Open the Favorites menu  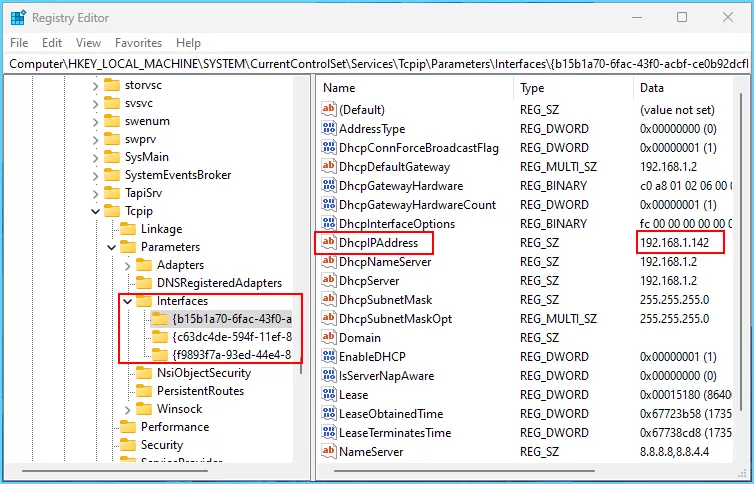138,43
